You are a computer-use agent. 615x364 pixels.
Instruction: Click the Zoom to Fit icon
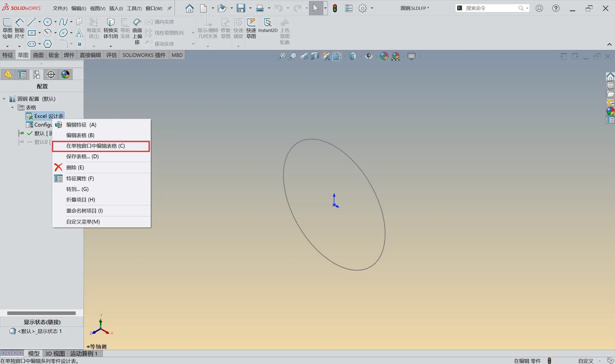[282, 56]
